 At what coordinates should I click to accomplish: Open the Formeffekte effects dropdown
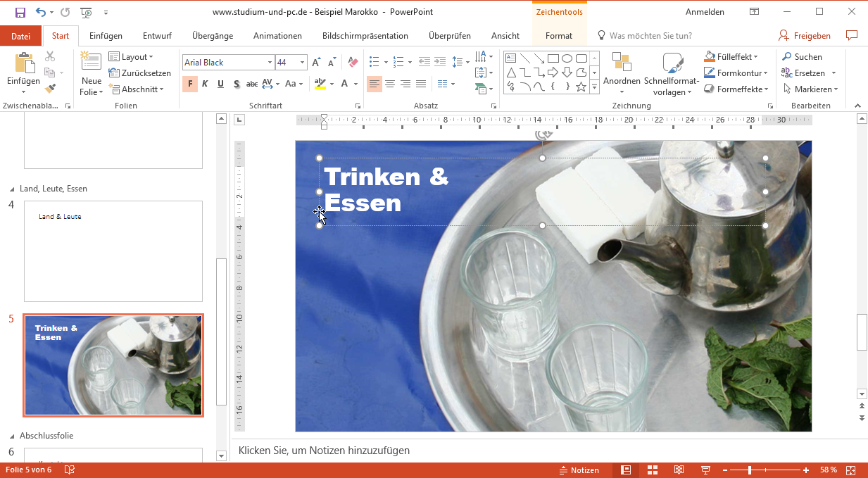(x=736, y=89)
